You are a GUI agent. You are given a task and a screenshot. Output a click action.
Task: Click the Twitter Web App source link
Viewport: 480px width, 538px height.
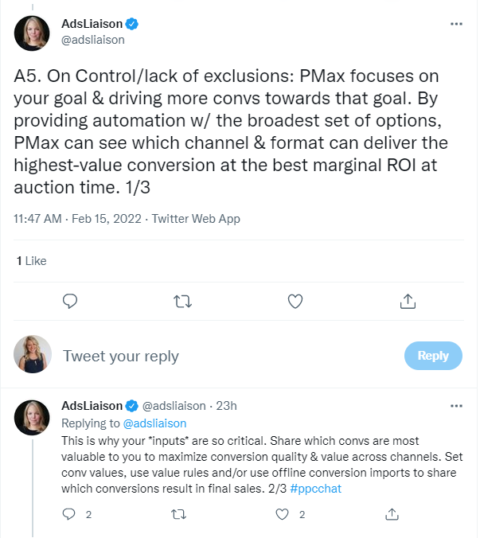coord(196,219)
